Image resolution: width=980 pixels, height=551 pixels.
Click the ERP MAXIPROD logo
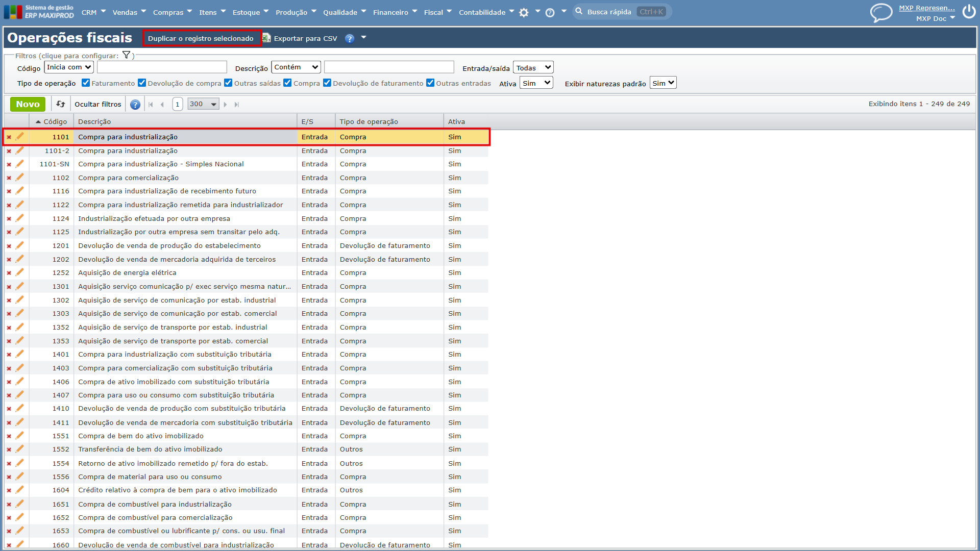pyautogui.click(x=39, y=12)
